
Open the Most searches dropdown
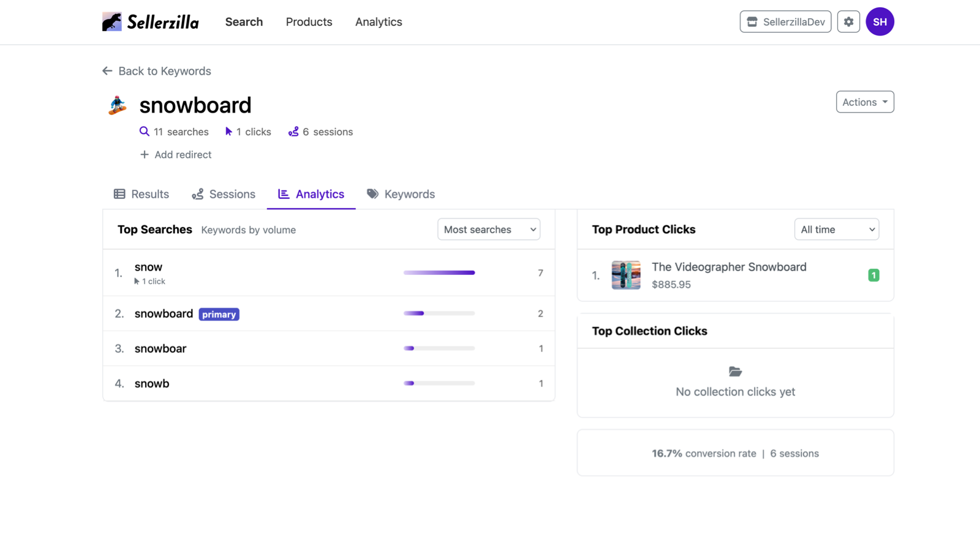click(488, 229)
